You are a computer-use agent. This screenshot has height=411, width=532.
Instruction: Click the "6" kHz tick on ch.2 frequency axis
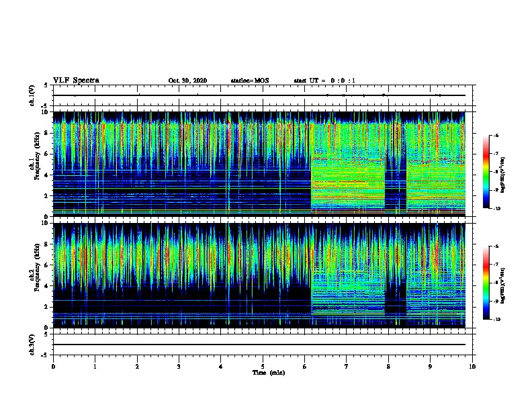pyautogui.click(x=46, y=265)
